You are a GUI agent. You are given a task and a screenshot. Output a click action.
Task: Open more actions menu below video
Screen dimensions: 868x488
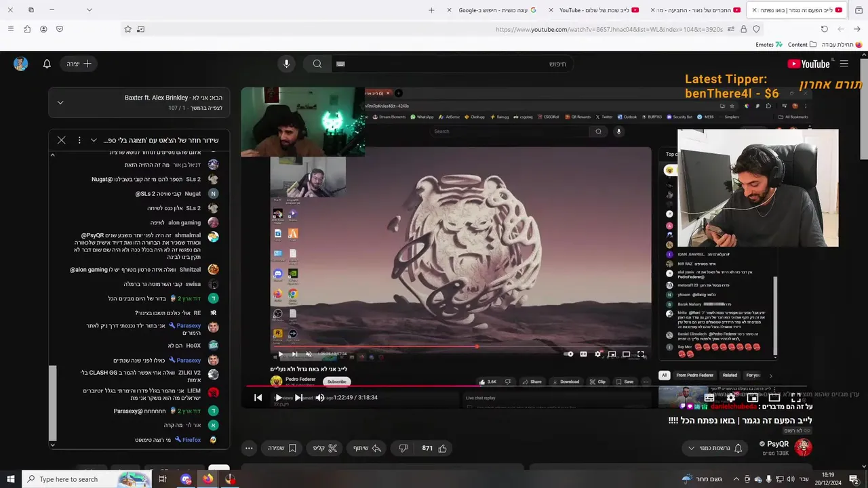pos(249,448)
